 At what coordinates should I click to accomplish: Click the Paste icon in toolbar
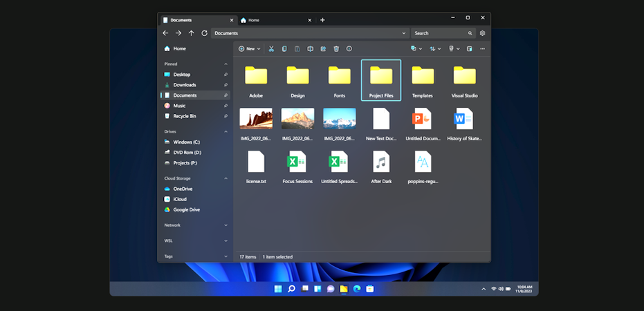point(297,49)
